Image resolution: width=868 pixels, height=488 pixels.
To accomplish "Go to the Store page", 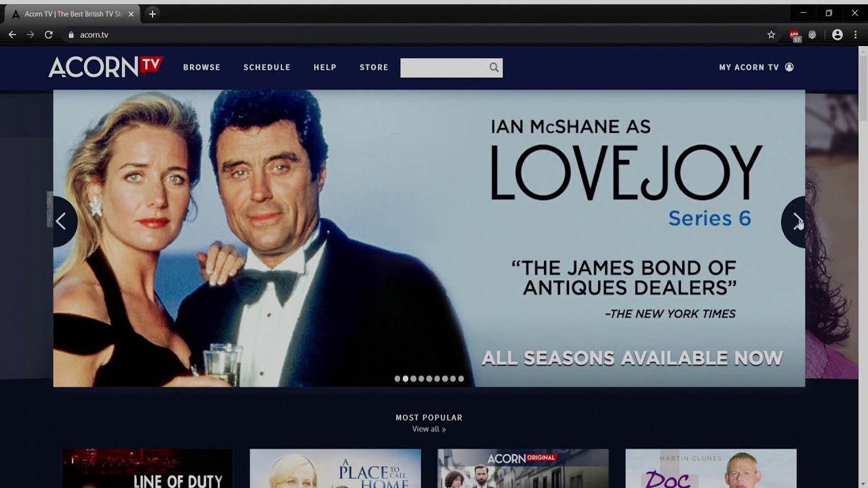I will tap(374, 67).
